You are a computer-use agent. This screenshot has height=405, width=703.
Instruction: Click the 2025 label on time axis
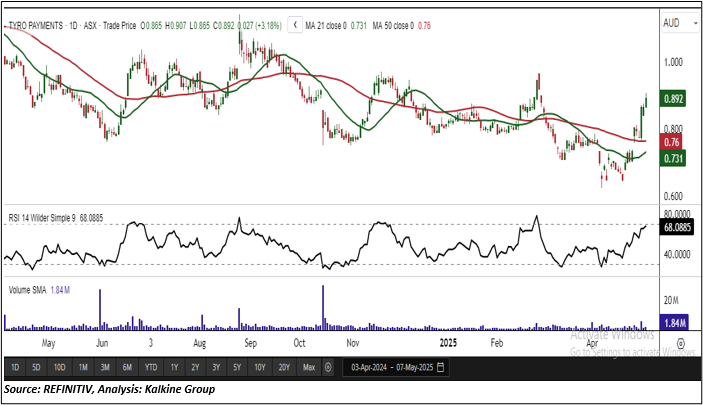[448, 343]
